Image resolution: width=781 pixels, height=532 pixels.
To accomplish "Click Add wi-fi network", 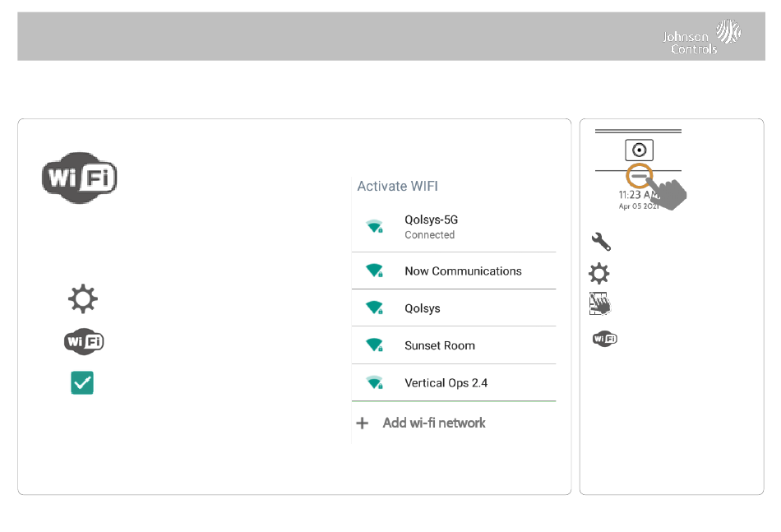I will (x=434, y=423).
